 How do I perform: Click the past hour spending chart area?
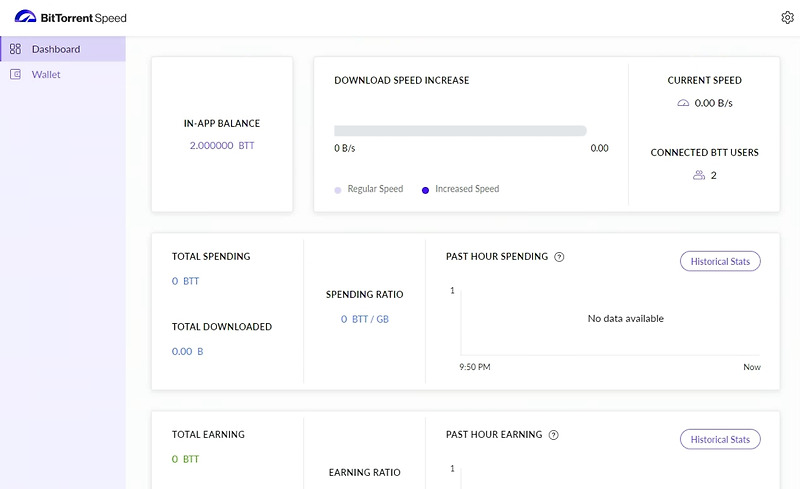click(610, 320)
